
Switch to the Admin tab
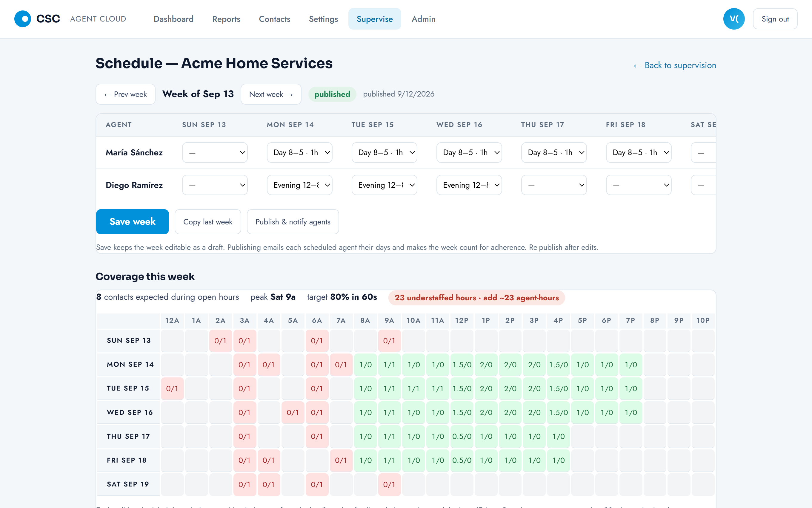[423, 19]
